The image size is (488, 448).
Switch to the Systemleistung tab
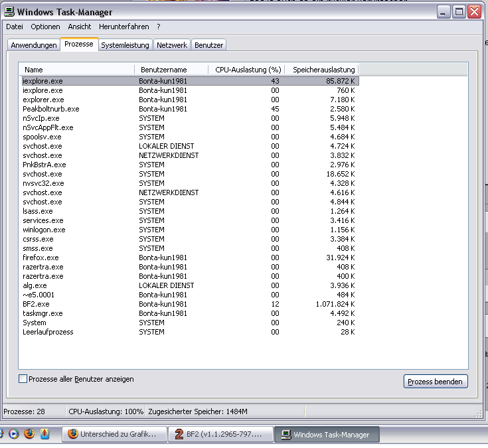coord(125,45)
